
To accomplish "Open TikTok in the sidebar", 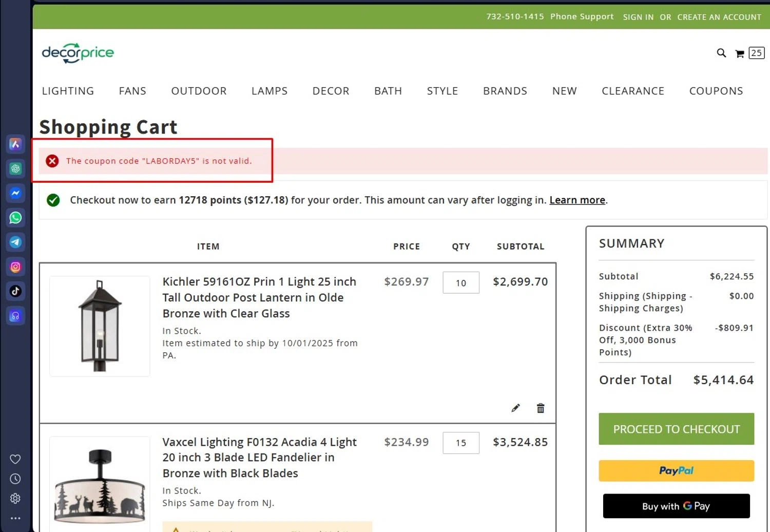I will click(15, 291).
